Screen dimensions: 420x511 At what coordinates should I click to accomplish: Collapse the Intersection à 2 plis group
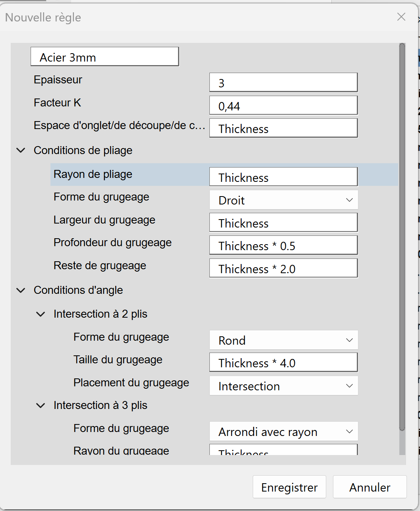[41, 314]
